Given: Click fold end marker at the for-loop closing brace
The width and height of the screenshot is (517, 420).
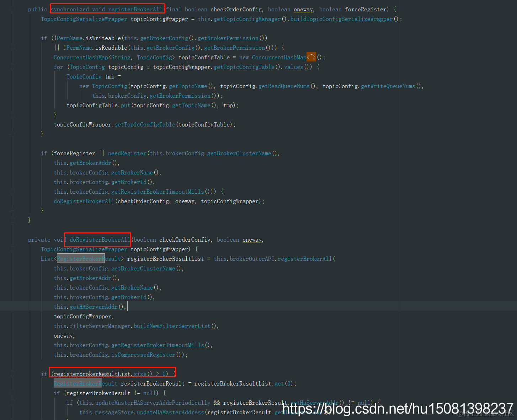Looking at the screenshot, I should 12,115.
